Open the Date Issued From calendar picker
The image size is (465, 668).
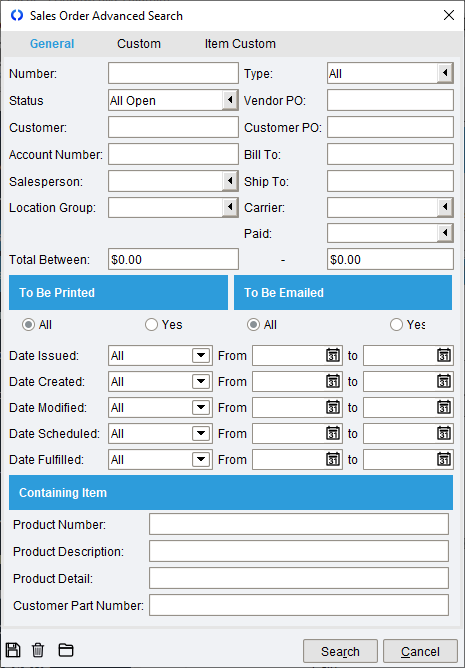point(333,355)
